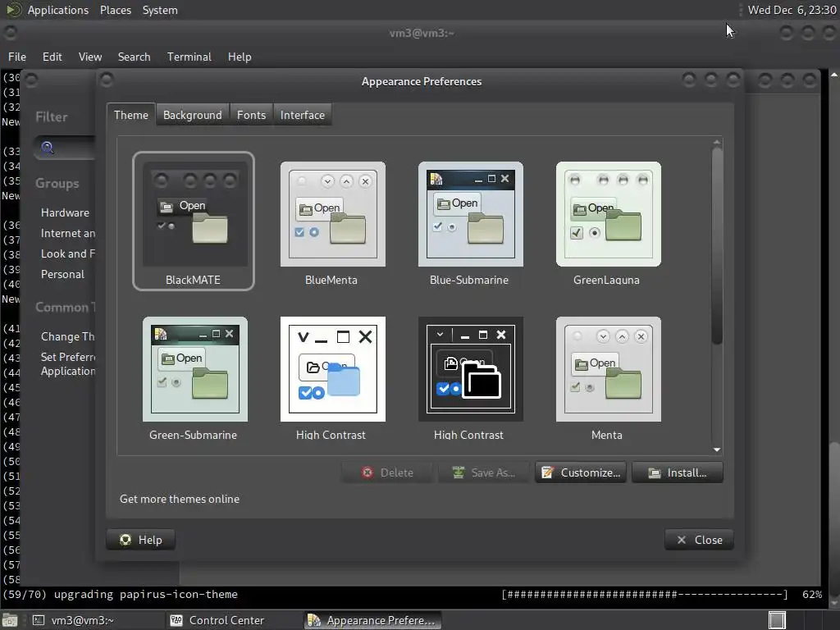Click Appearance Preferences window menu button

coord(107,80)
